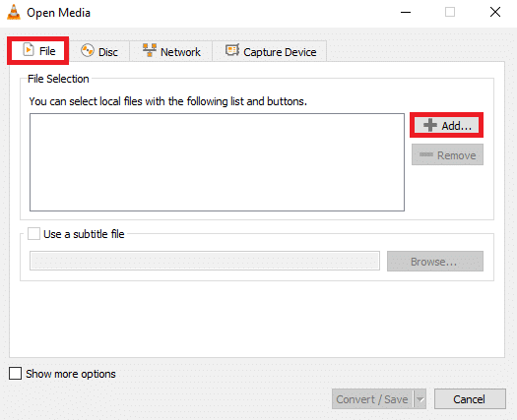Click the Cancel button
517x420 pixels.
[x=470, y=399]
